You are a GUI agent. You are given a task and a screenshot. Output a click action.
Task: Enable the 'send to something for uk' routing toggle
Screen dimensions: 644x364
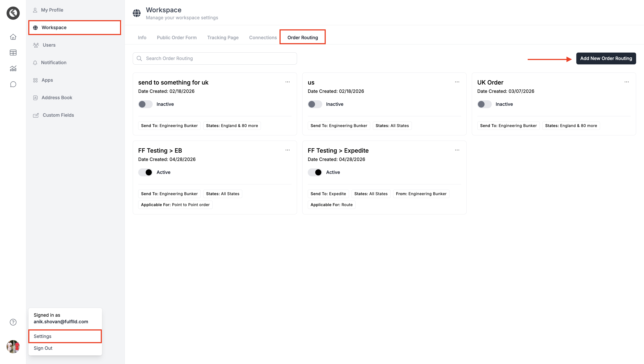coord(145,104)
